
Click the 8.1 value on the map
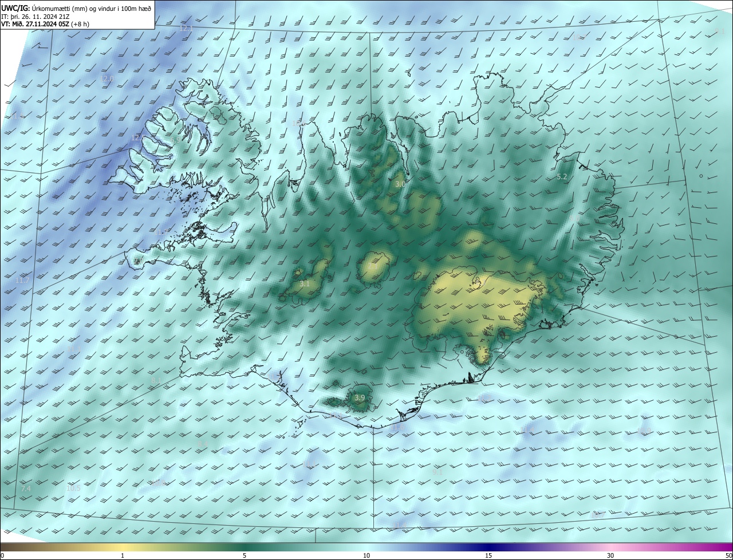156,380
